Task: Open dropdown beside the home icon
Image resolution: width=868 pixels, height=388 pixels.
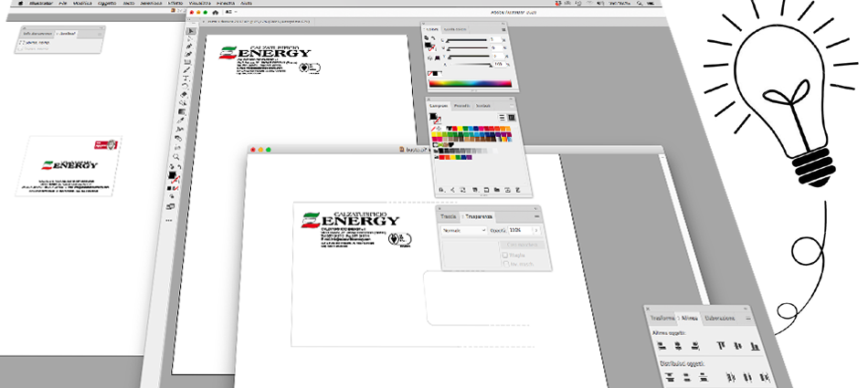Action: click(x=231, y=12)
